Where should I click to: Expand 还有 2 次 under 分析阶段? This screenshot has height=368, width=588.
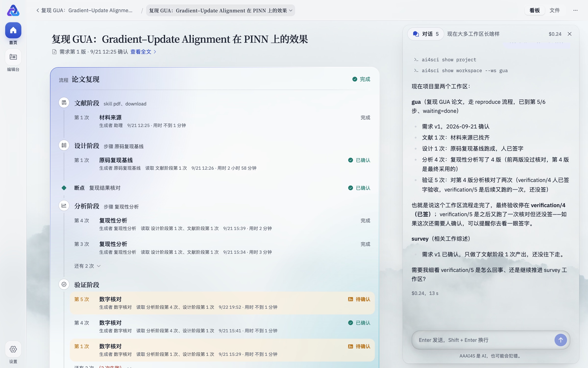[87, 266]
